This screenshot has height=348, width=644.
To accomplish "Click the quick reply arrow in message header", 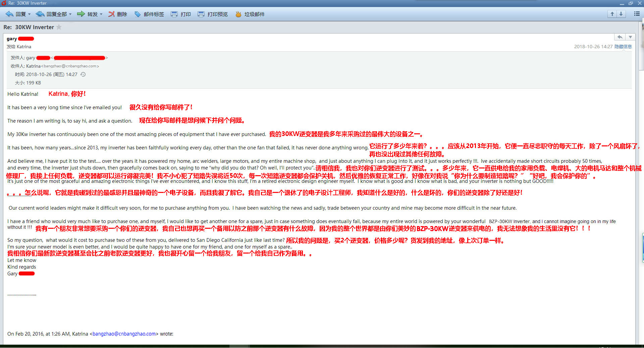I will pos(620,37).
